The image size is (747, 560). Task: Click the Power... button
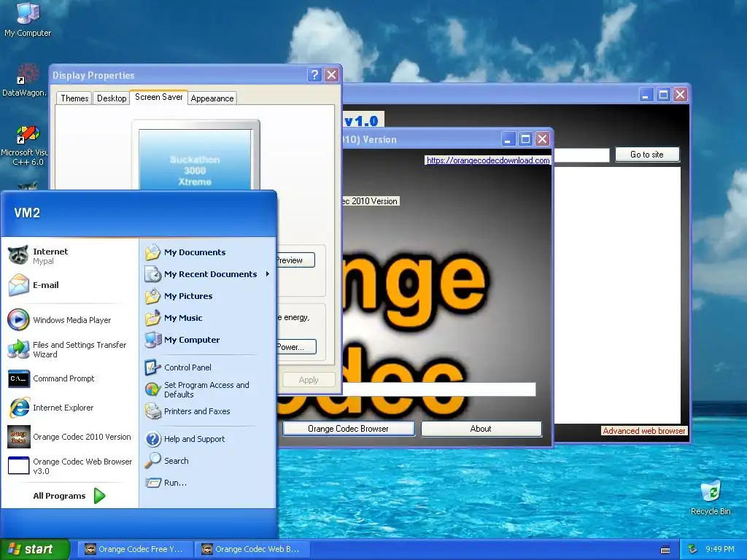(x=296, y=346)
